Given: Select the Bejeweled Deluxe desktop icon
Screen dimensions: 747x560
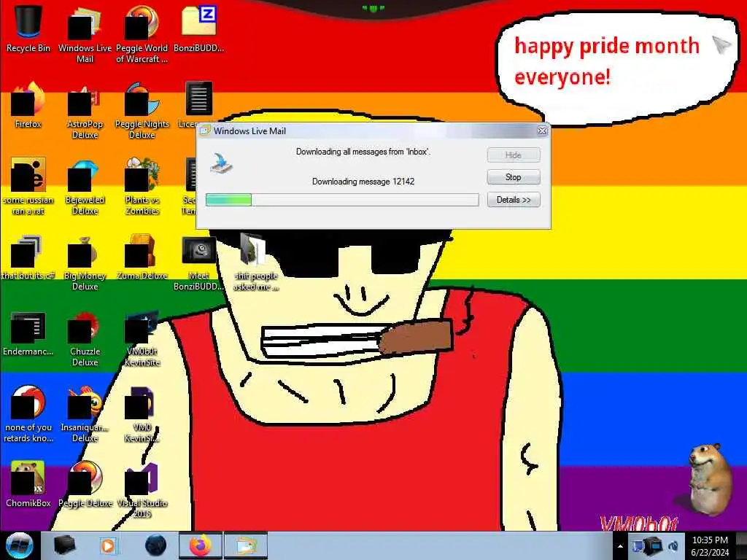Looking at the screenshot, I should (85, 187).
